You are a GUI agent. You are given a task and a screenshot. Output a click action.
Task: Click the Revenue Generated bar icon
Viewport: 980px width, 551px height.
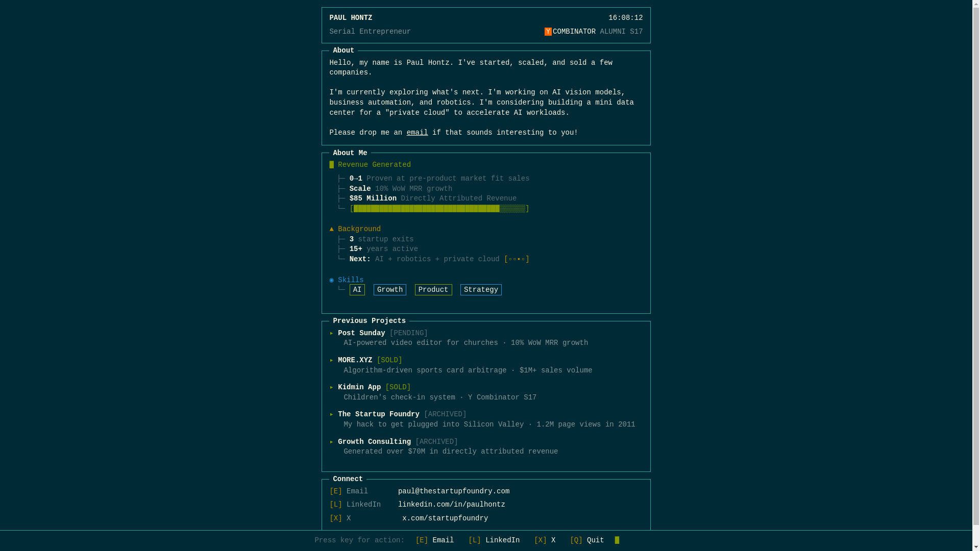pos(332,165)
